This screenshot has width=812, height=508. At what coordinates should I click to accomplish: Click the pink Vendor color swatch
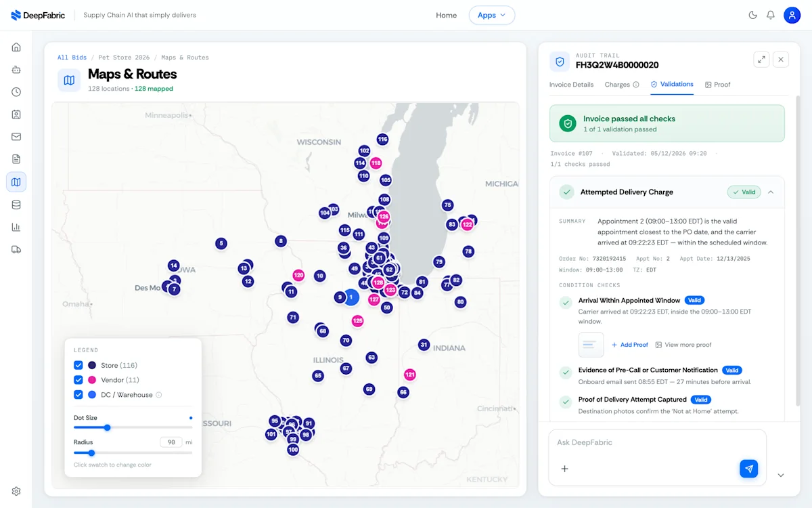[92, 380]
